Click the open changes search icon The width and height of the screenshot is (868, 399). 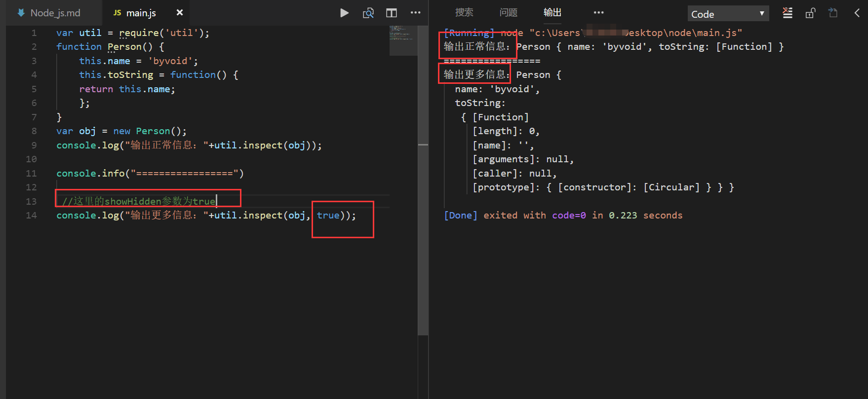pos(368,13)
